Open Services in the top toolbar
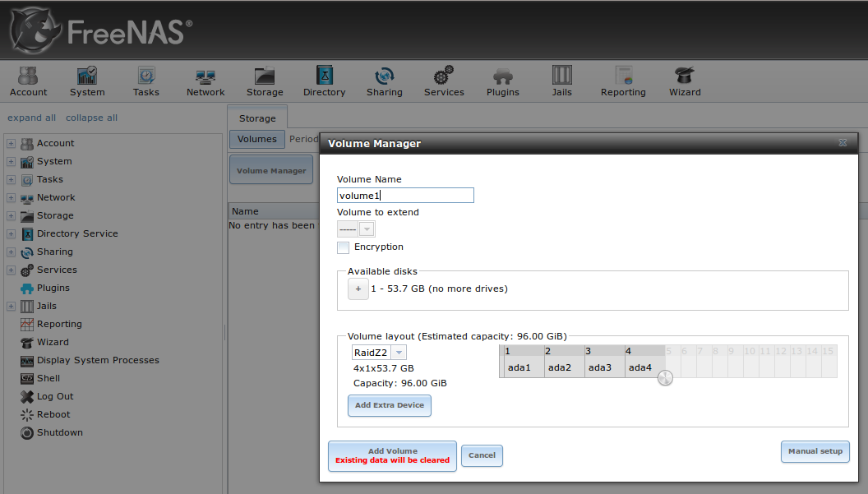868x494 pixels. (444, 81)
